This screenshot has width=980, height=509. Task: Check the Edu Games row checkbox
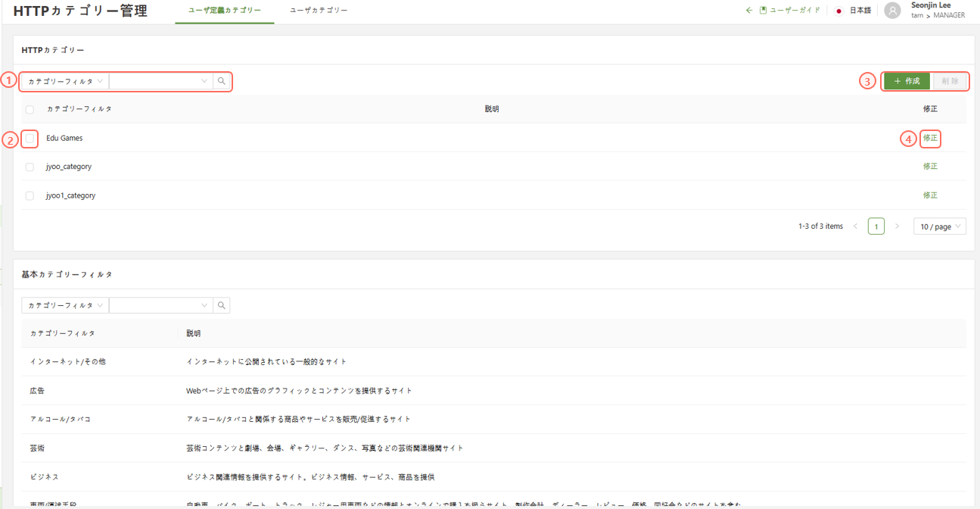point(30,139)
